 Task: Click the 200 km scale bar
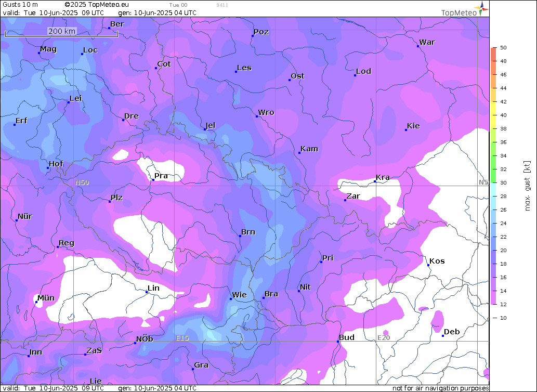point(62,33)
